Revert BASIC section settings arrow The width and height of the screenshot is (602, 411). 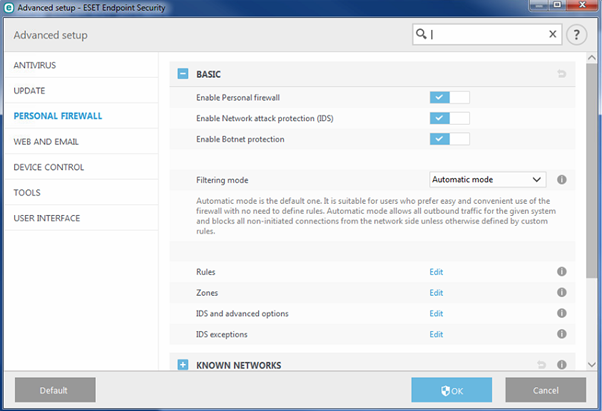pyautogui.click(x=561, y=74)
